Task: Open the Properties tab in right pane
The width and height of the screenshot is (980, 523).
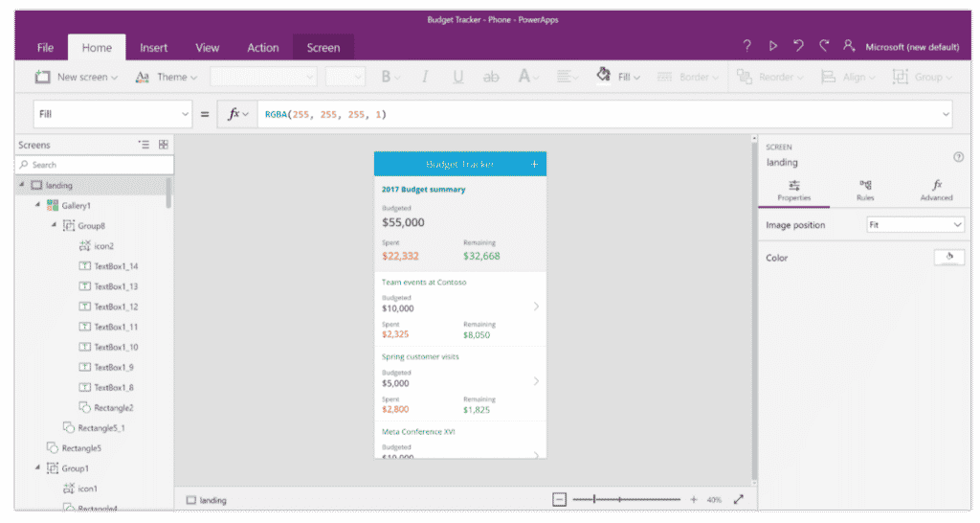Action: (x=793, y=191)
